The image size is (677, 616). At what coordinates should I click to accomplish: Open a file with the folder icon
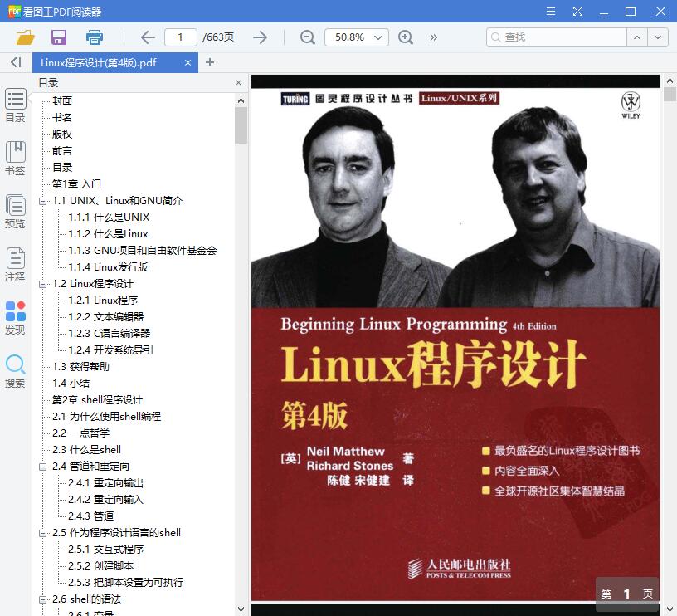(25, 37)
